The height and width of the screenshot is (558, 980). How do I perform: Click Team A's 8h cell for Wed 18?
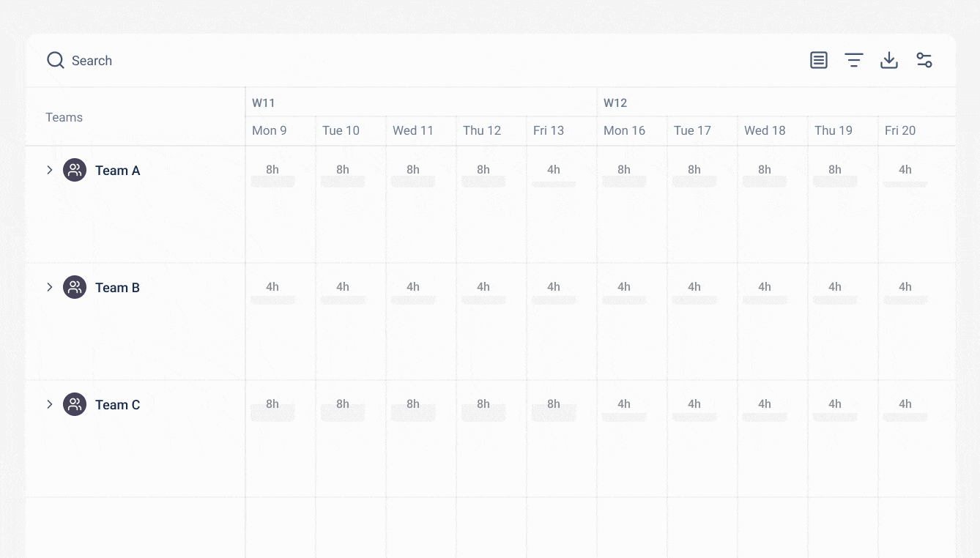coord(765,176)
